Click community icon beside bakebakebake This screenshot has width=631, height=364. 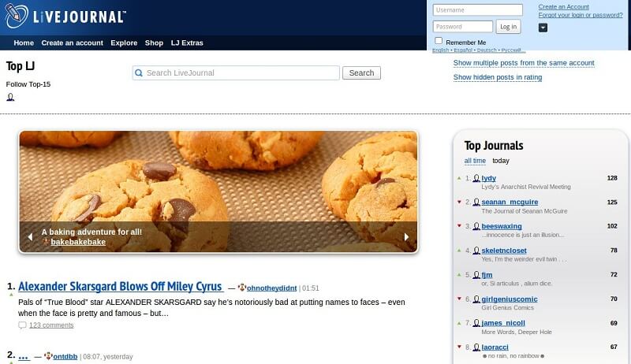(x=46, y=242)
